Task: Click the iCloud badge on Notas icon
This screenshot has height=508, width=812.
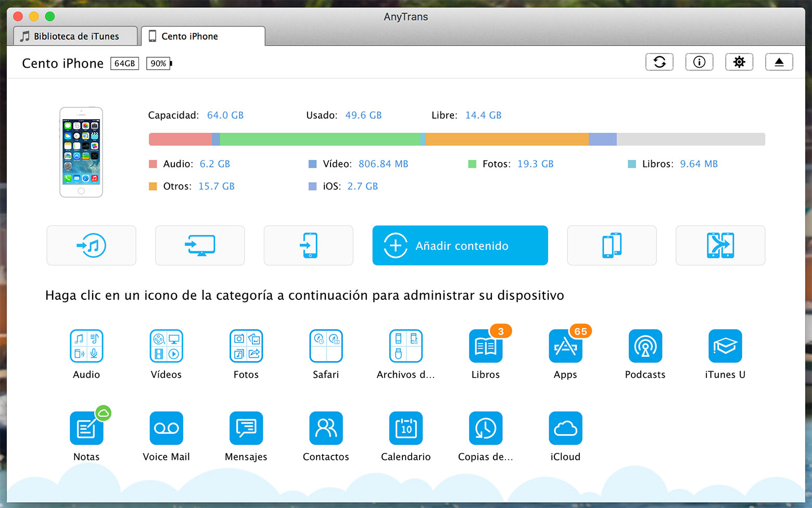Action: [104, 413]
